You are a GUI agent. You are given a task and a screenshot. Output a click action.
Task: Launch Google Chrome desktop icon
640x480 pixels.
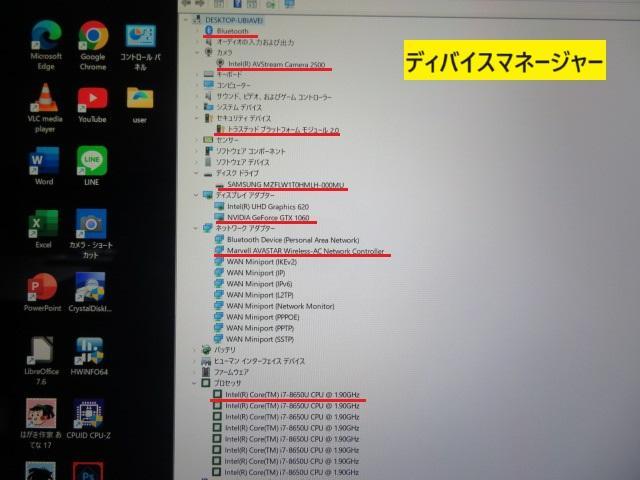click(93, 45)
